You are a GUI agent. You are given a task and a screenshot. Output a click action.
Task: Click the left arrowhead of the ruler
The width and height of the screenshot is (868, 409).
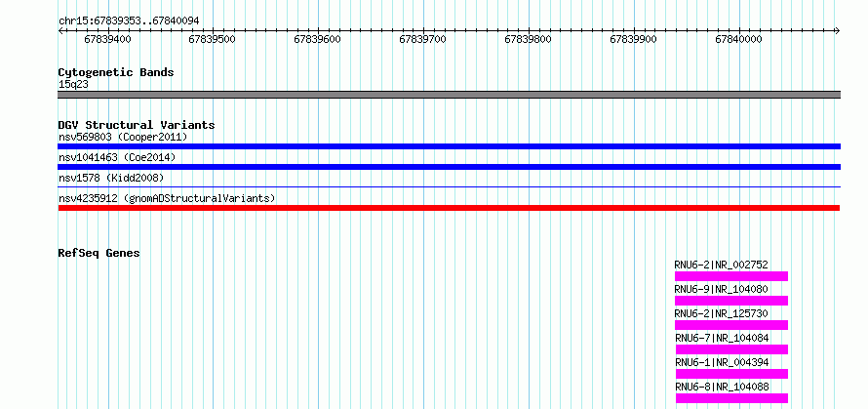click(x=60, y=30)
